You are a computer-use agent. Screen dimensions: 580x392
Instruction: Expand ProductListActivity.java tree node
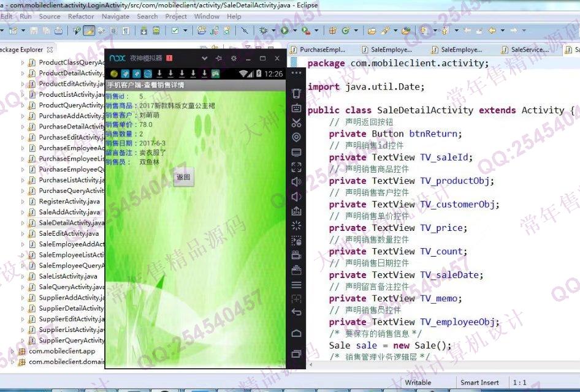22,94
